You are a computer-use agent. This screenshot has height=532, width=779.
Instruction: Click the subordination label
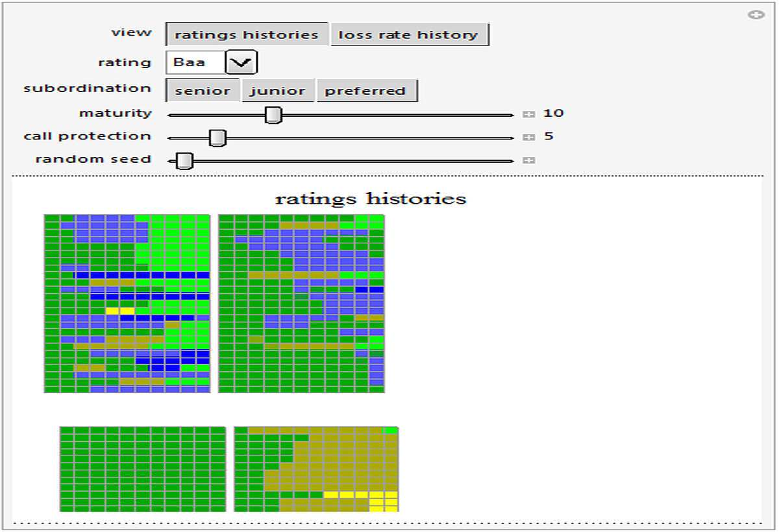click(88, 88)
